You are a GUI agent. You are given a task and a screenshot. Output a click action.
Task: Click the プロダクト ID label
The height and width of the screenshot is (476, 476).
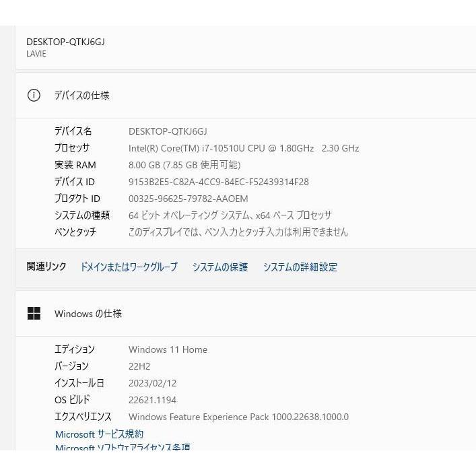pos(77,198)
